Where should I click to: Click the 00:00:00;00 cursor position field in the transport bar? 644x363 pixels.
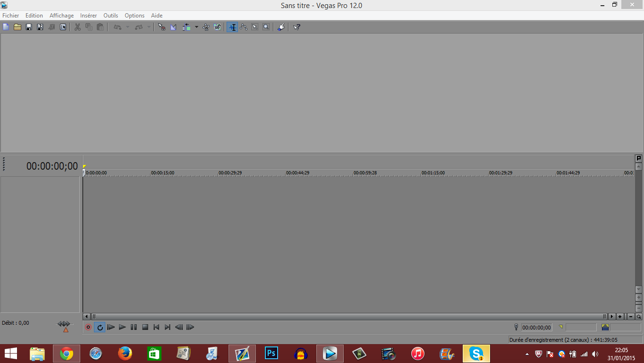(536, 327)
